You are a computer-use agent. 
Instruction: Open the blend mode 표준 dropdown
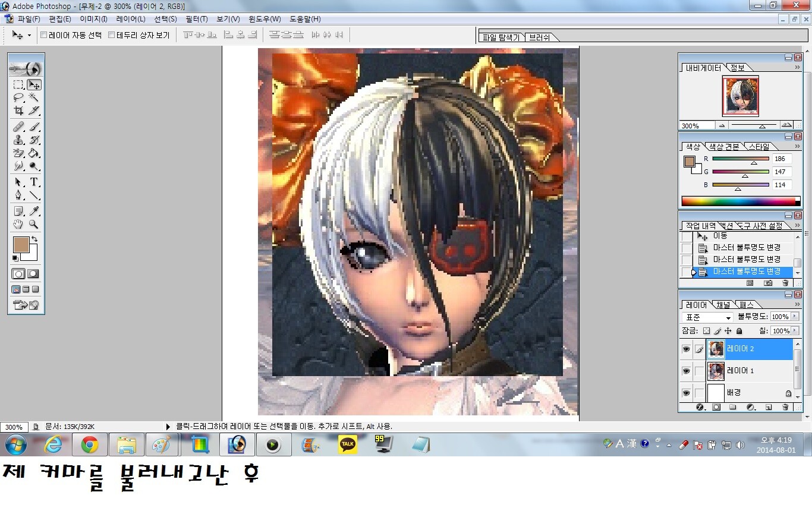[707, 317]
